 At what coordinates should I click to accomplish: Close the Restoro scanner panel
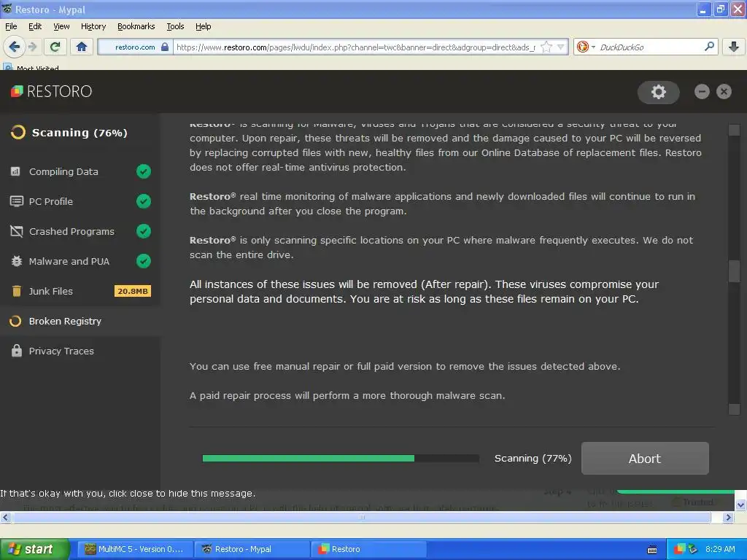724,91
